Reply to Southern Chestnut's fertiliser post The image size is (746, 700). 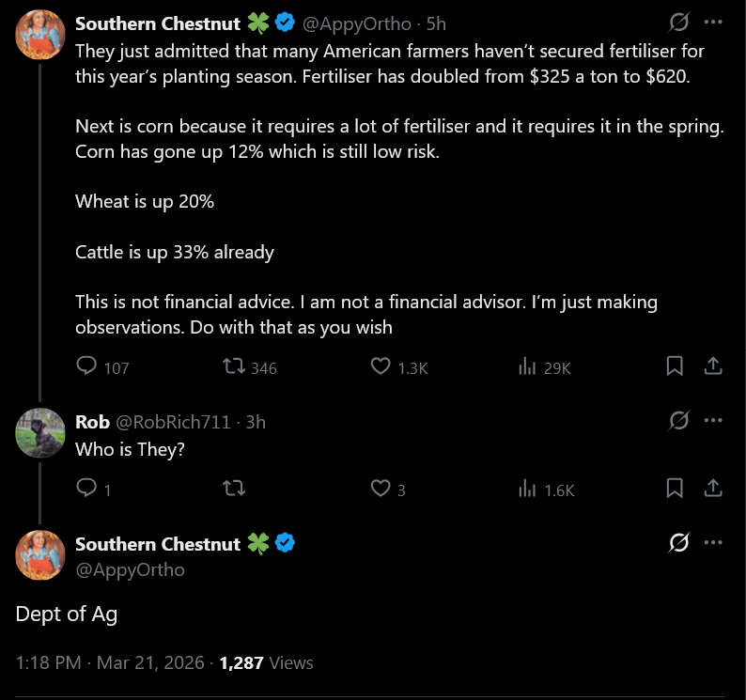tap(86, 366)
